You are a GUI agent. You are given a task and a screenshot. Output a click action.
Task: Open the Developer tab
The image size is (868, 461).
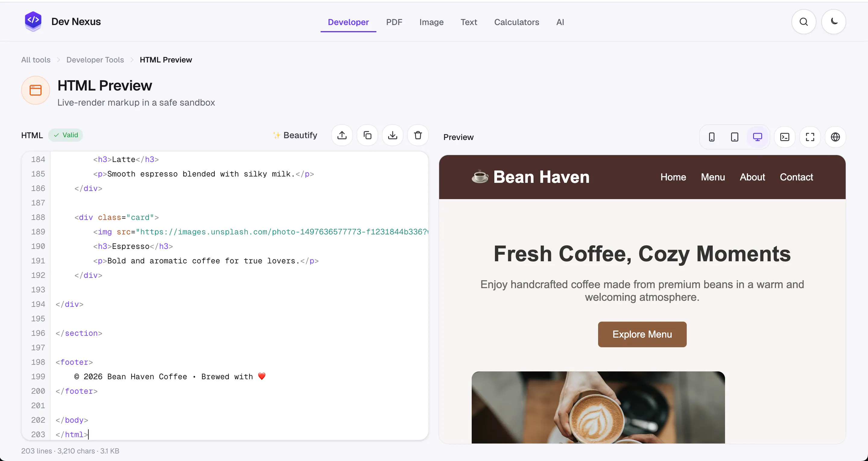(x=348, y=22)
